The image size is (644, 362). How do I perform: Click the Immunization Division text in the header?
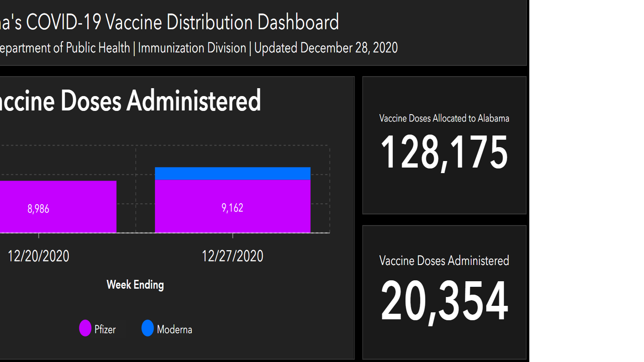(x=192, y=48)
